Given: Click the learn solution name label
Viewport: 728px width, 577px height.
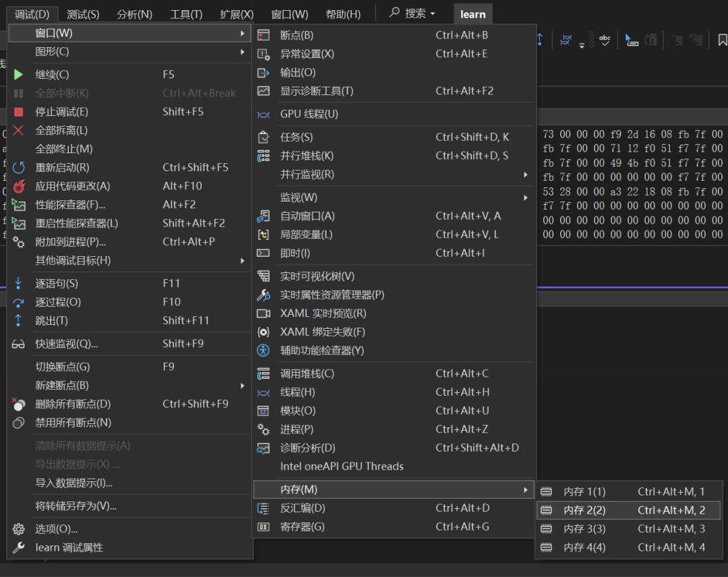Looking at the screenshot, I should pos(473,14).
